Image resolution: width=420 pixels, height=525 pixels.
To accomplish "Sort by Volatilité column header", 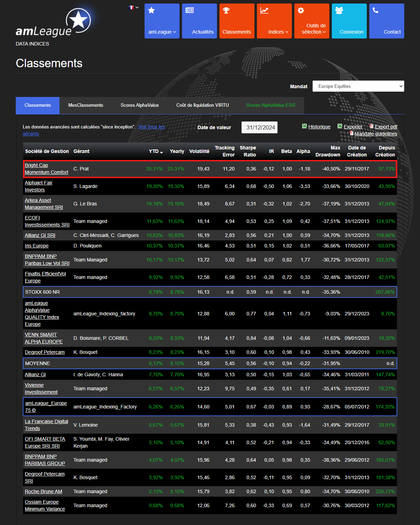I will (199, 151).
